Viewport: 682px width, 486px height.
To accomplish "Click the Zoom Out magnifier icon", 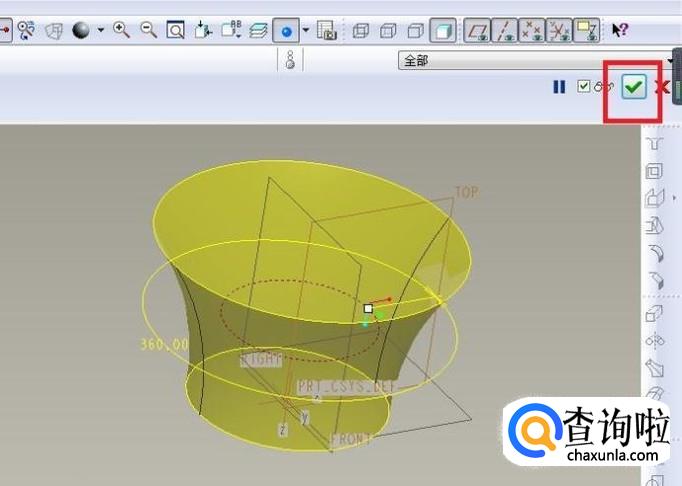I will pos(149,30).
